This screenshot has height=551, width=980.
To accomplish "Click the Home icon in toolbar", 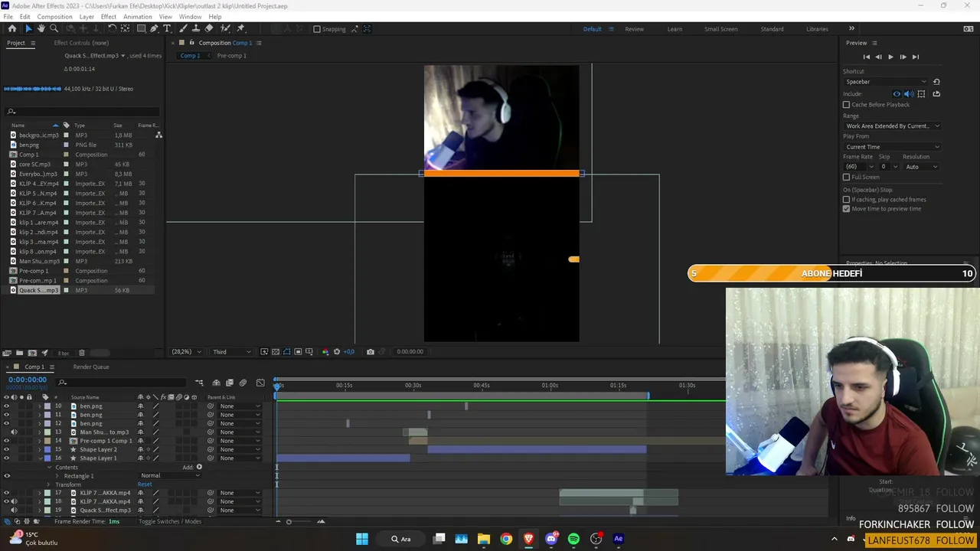I will [11, 28].
